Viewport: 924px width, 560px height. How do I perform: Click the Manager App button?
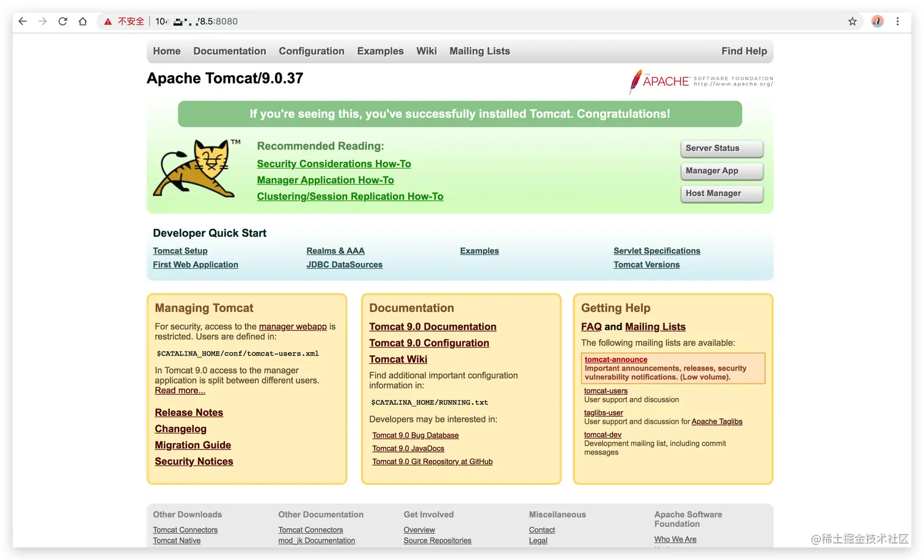(x=722, y=171)
